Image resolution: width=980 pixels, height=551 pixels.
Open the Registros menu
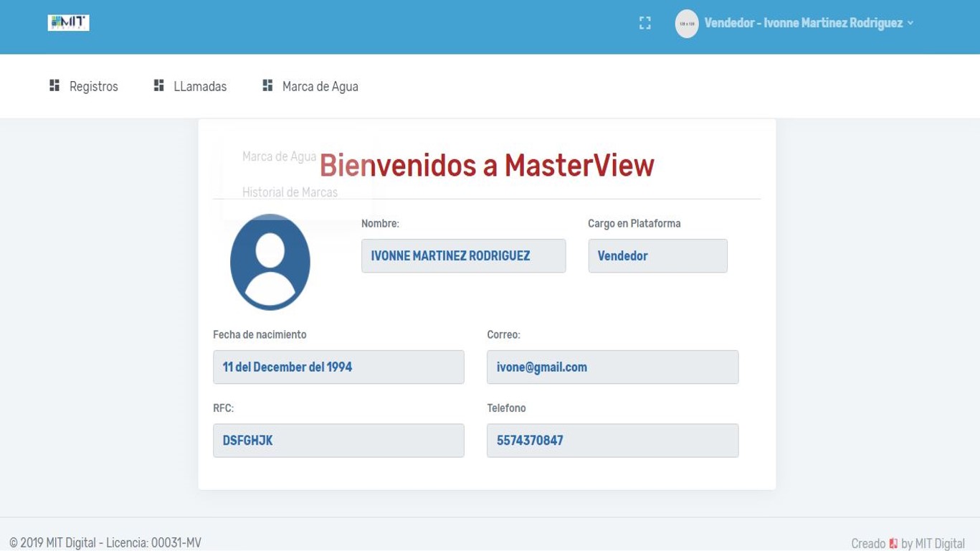(93, 87)
